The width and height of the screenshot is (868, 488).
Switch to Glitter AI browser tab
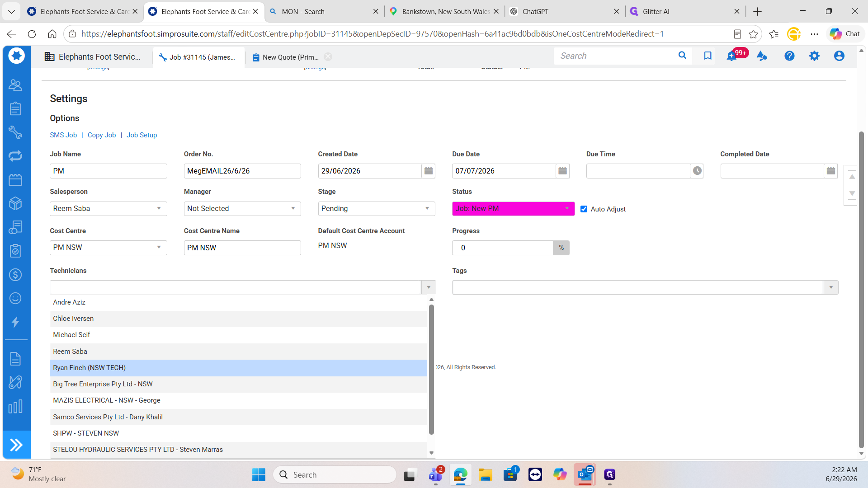coord(685,11)
